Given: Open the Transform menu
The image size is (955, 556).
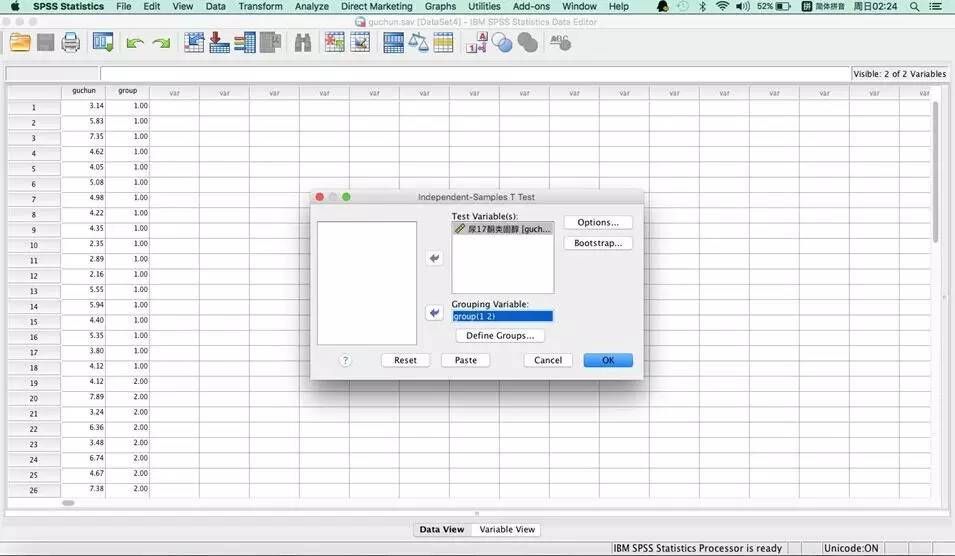Looking at the screenshot, I should (260, 6).
